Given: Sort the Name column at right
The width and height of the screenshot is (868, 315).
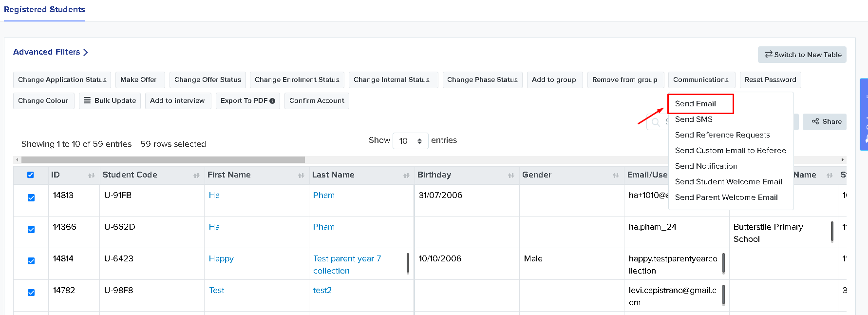Looking at the screenshot, I should point(830,176).
